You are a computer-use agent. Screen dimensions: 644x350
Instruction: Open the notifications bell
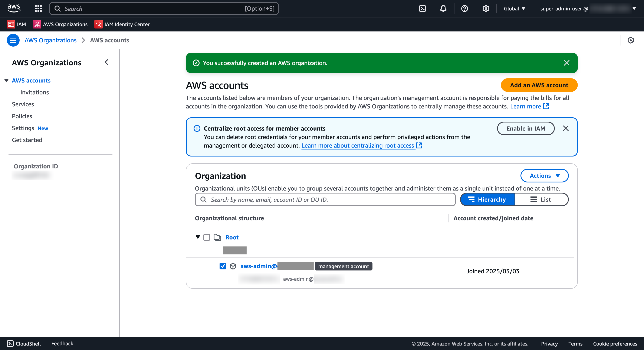coord(443,8)
